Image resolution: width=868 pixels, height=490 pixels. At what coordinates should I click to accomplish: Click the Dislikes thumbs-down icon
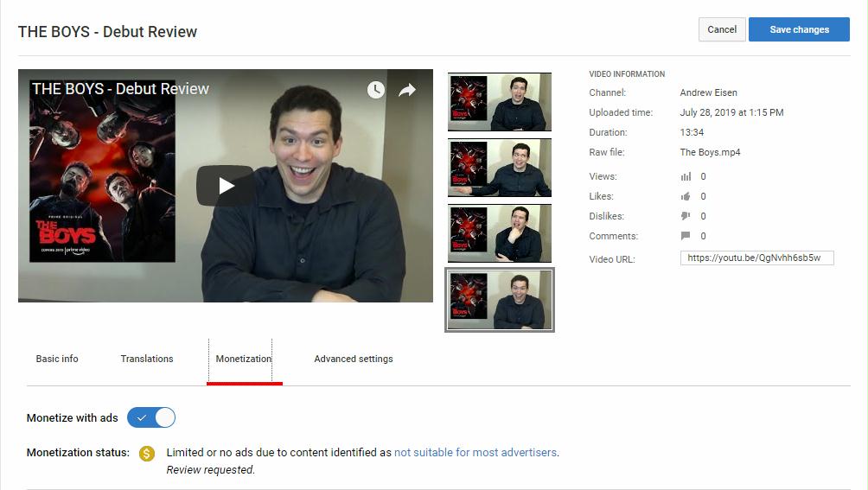click(686, 216)
